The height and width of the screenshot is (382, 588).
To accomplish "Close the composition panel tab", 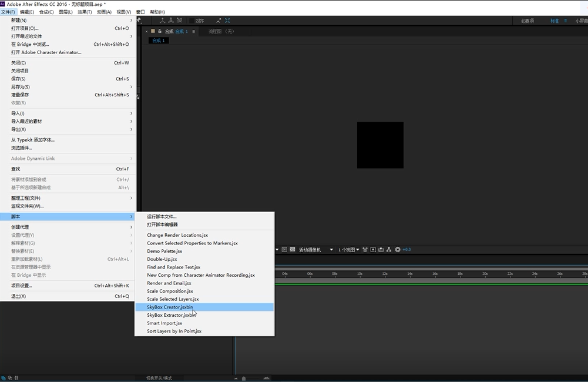I will (x=147, y=32).
